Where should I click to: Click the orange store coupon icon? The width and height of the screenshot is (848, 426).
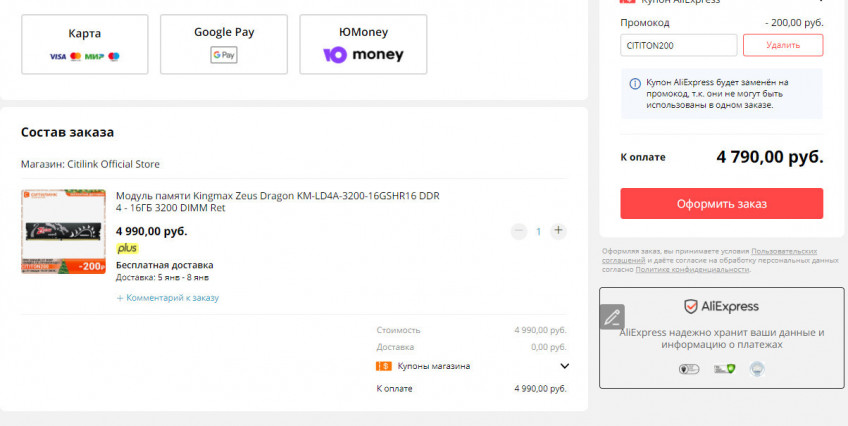tap(383, 366)
